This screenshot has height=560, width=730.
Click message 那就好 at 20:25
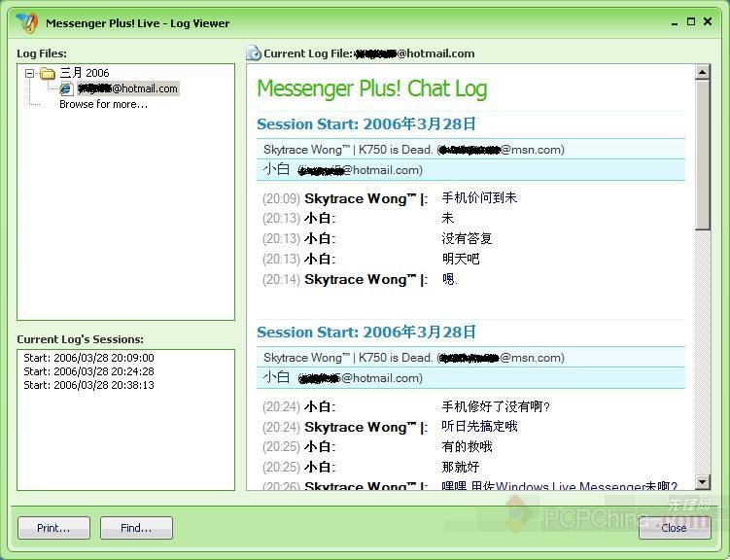(461, 467)
